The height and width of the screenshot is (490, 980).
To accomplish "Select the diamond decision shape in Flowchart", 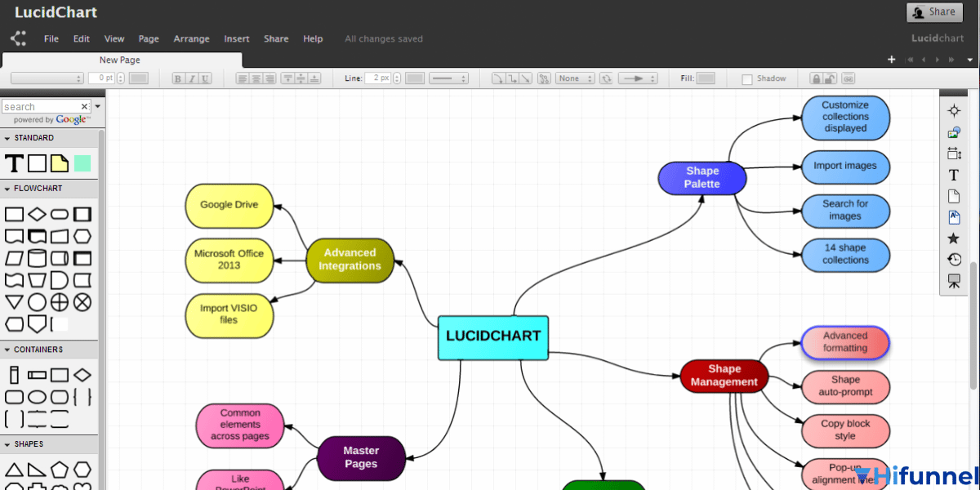I will [x=37, y=214].
